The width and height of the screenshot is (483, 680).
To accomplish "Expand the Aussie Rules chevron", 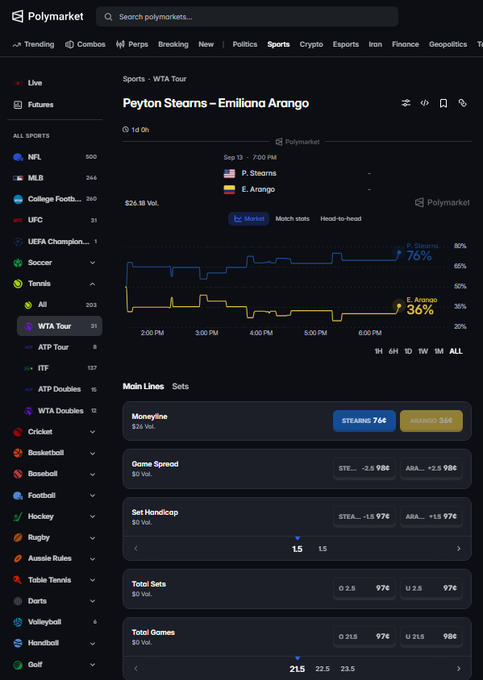I will click(x=92, y=559).
